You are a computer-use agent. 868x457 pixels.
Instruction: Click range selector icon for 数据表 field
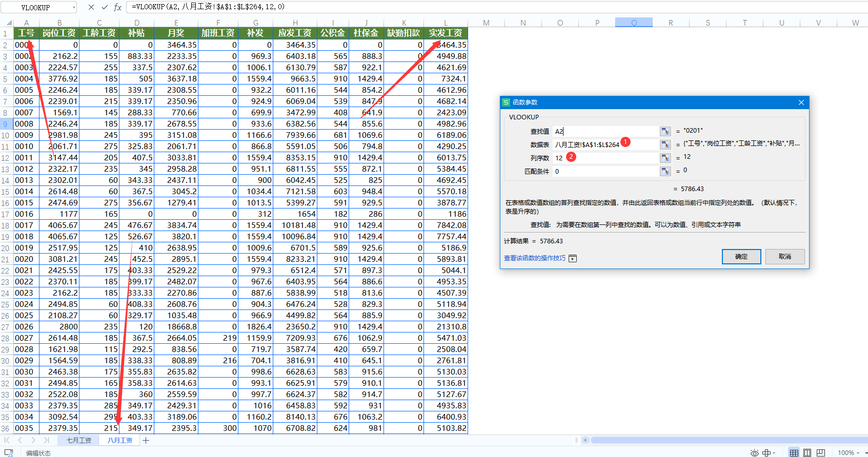(665, 144)
